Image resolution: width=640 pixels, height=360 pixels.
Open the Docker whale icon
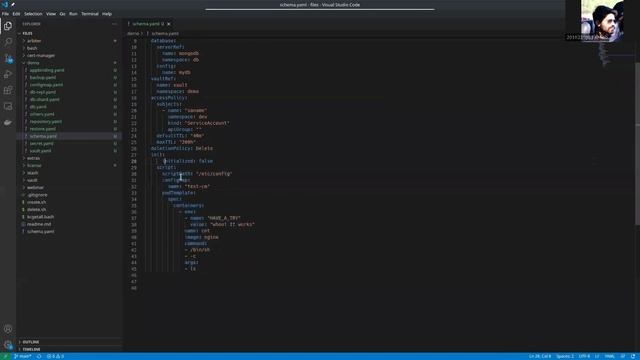(x=8, y=122)
